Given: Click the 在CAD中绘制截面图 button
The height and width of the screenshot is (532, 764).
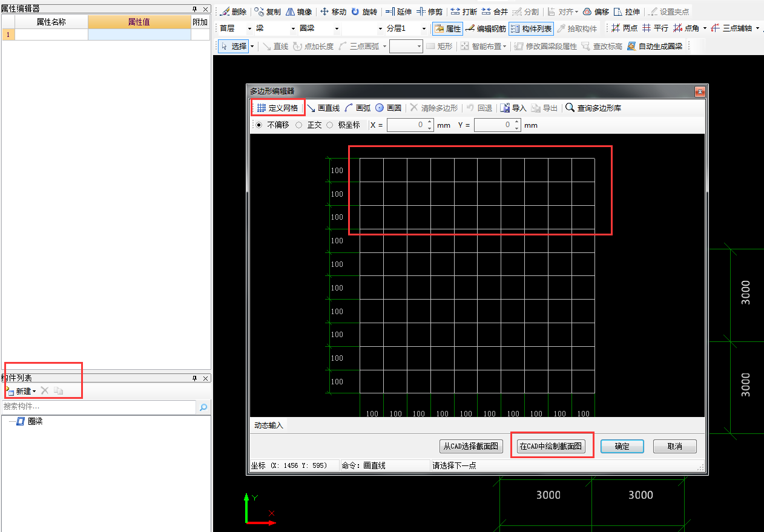Looking at the screenshot, I should [x=552, y=446].
